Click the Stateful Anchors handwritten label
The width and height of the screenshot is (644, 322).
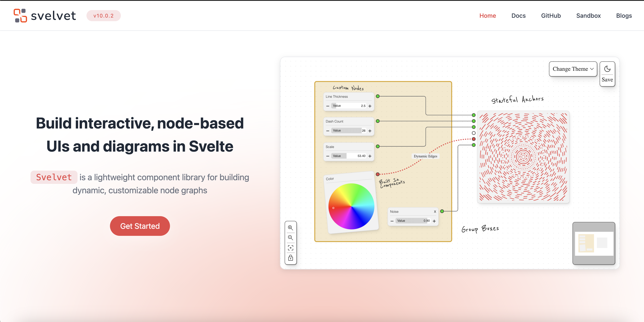click(x=517, y=99)
